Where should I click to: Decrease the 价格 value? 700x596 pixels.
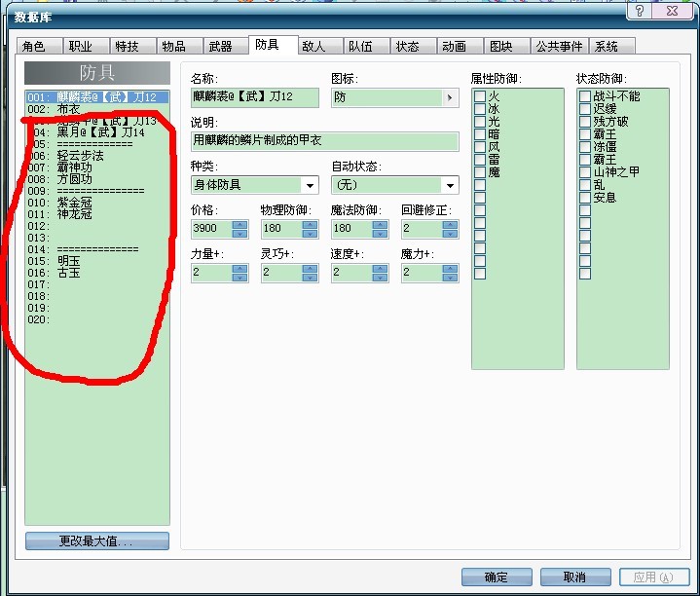(239, 233)
